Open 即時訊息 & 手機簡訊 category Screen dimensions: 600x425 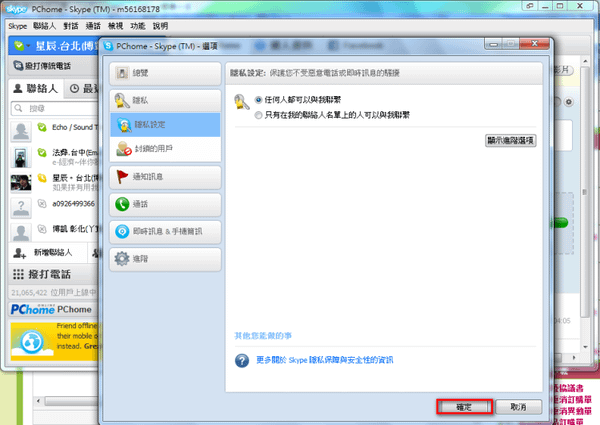pyautogui.click(x=165, y=231)
